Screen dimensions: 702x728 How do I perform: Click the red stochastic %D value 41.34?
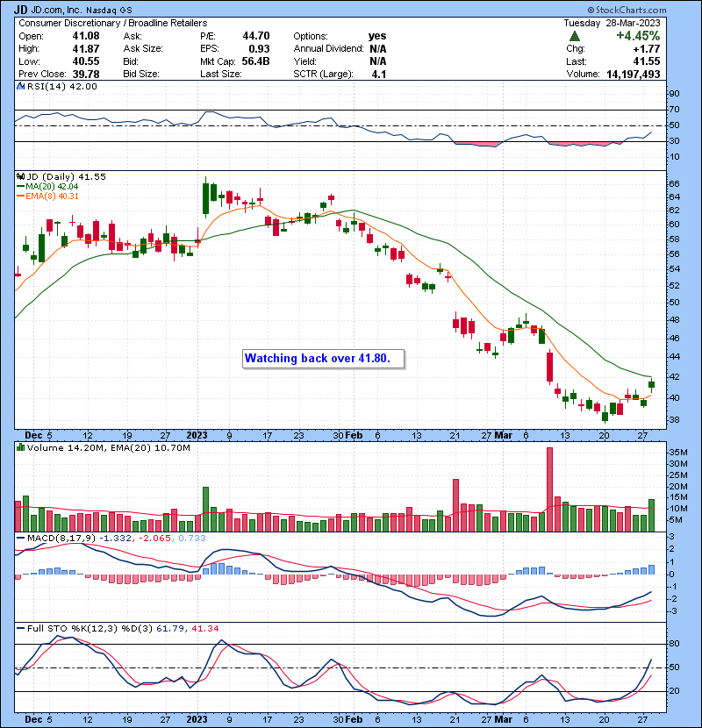click(204, 628)
